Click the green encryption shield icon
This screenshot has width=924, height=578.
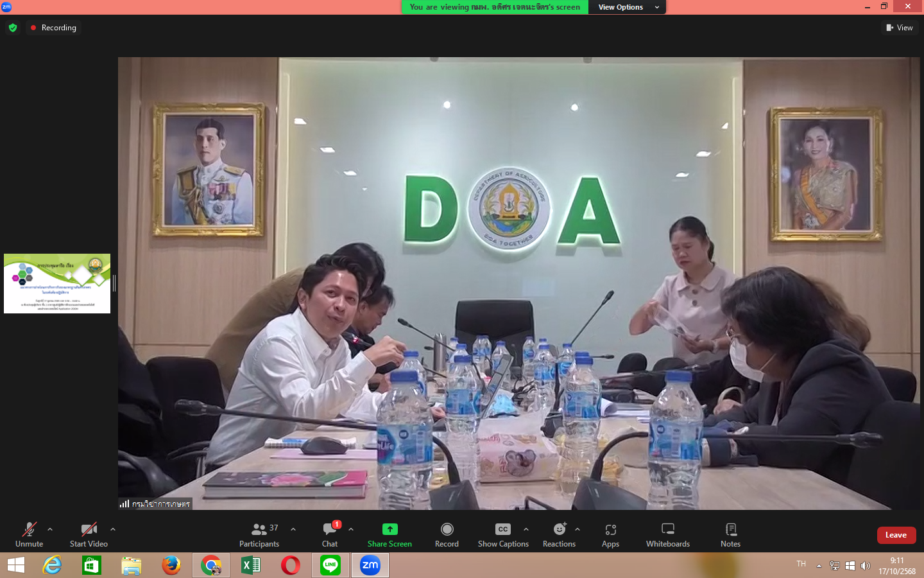point(13,28)
